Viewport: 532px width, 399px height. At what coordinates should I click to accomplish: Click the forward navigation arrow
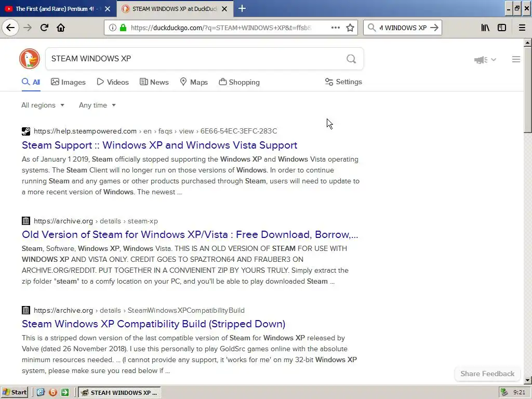pyautogui.click(x=28, y=28)
